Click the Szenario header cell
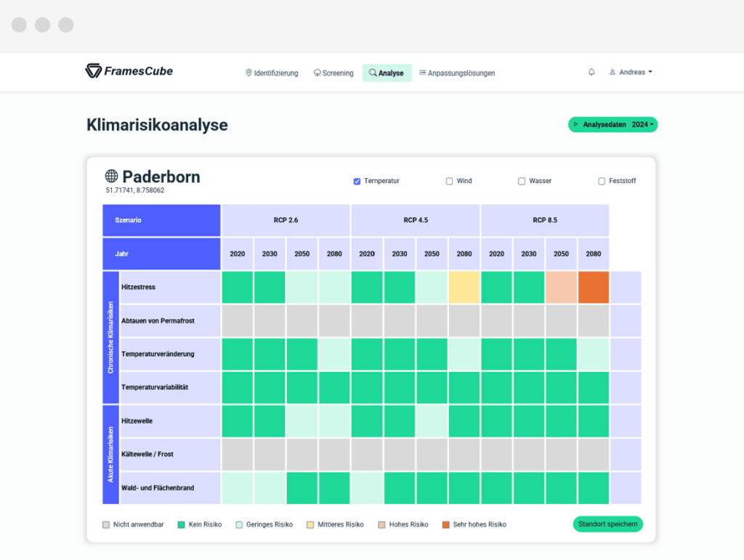 pos(161,220)
